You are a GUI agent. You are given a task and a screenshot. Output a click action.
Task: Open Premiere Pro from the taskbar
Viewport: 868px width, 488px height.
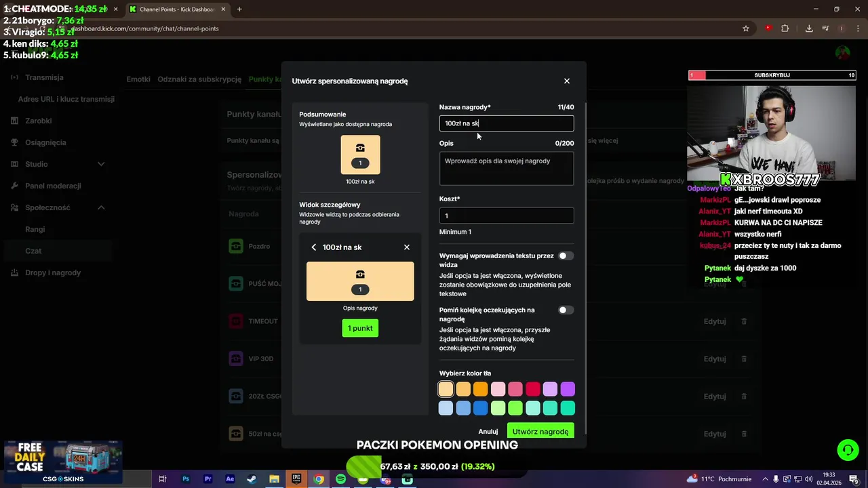[208, 479]
